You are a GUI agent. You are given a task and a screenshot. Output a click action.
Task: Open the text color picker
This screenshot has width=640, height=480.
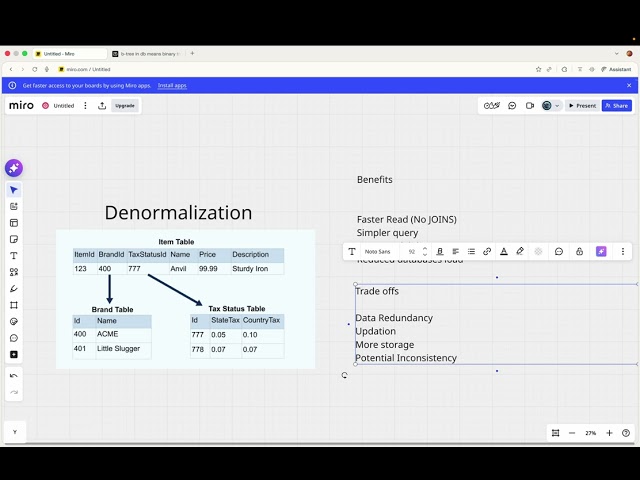(x=504, y=251)
